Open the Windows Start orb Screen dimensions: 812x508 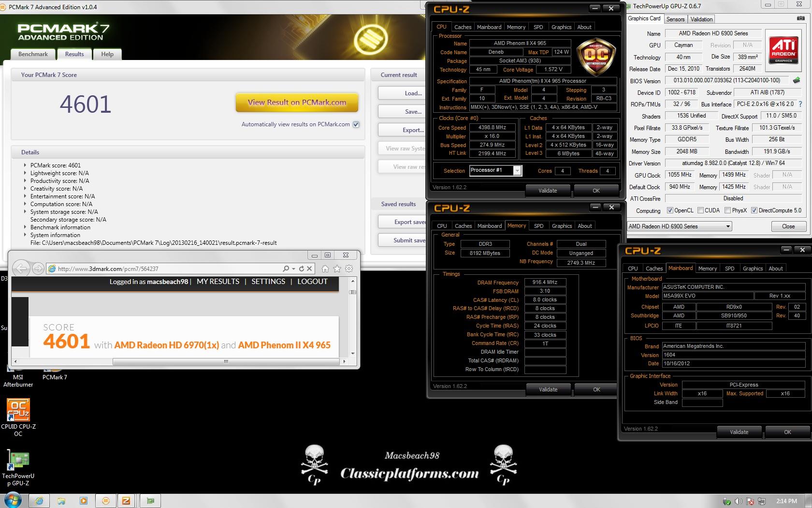[x=13, y=501]
